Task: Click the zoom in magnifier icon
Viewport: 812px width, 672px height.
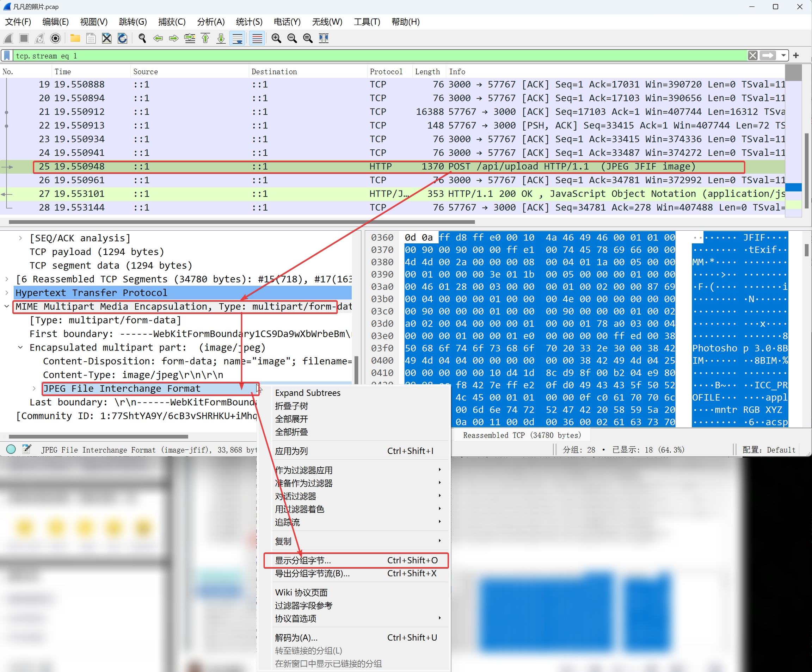Action: [276, 38]
